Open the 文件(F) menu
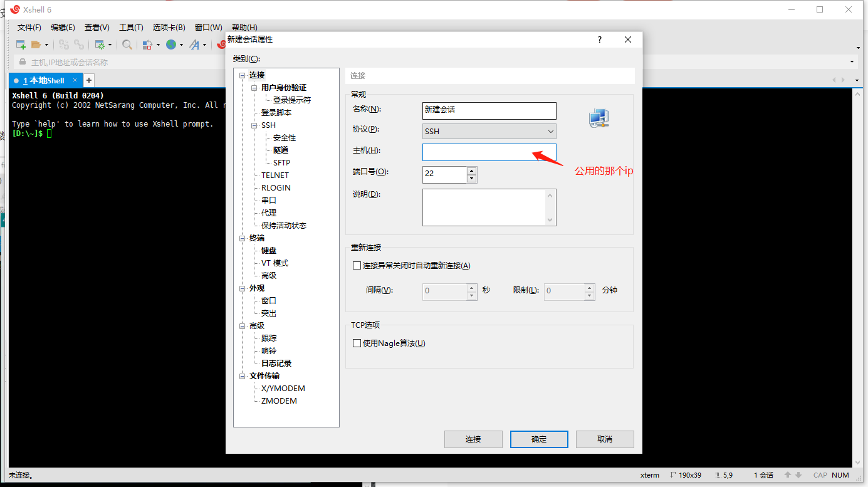Screen dimensions: 868x487 click(x=29, y=28)
